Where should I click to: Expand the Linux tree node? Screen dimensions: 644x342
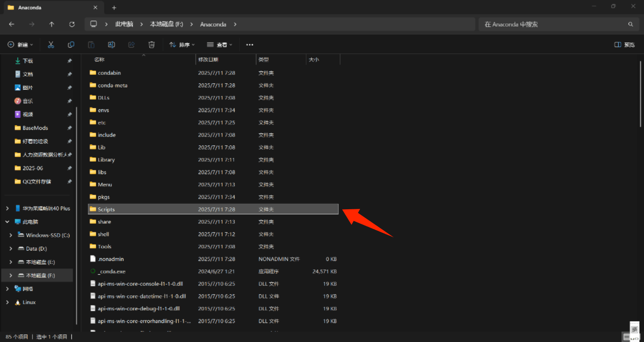[7, 302]
